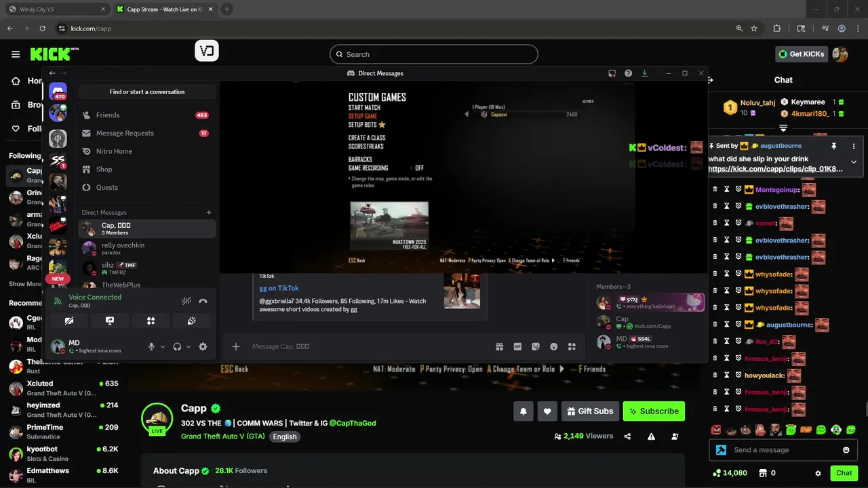Ban user howyoulack with shield icon
This screenshot has width=868, height=488.
click(x=738, y=375)
